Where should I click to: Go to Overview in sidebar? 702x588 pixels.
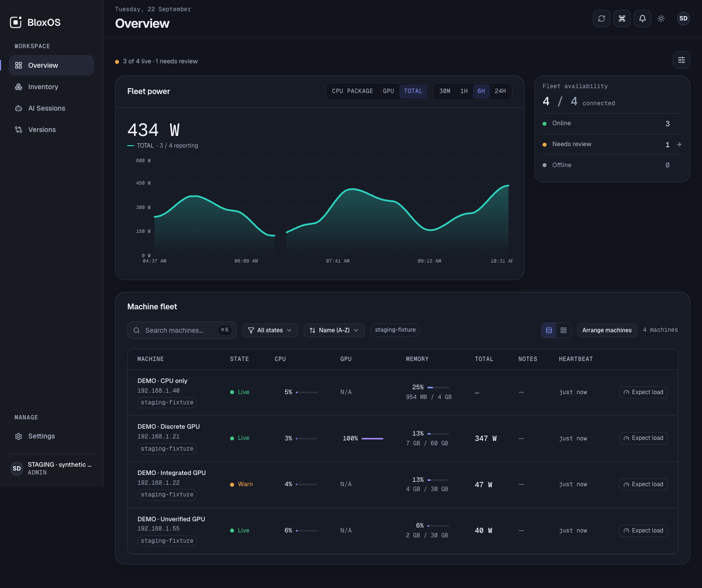coord(51,65)
